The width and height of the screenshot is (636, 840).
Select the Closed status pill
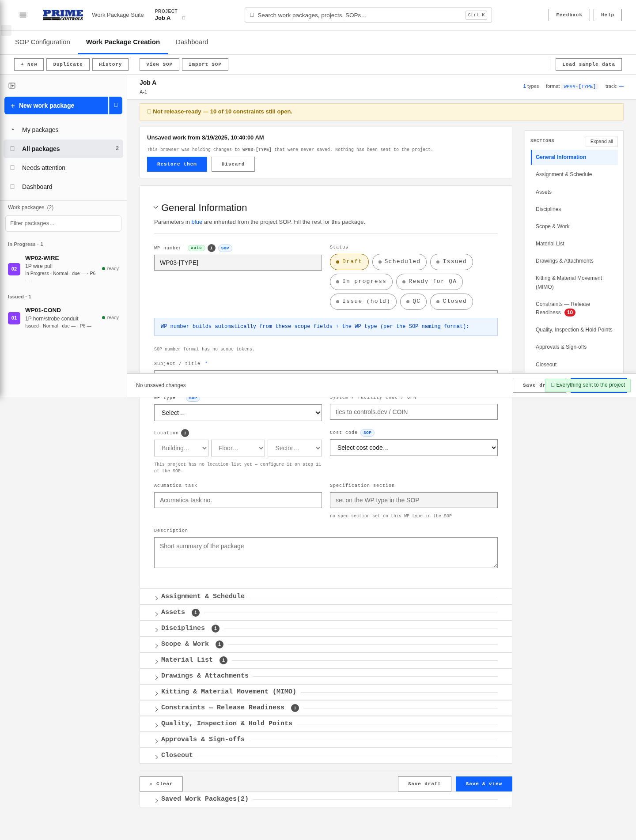451,301
